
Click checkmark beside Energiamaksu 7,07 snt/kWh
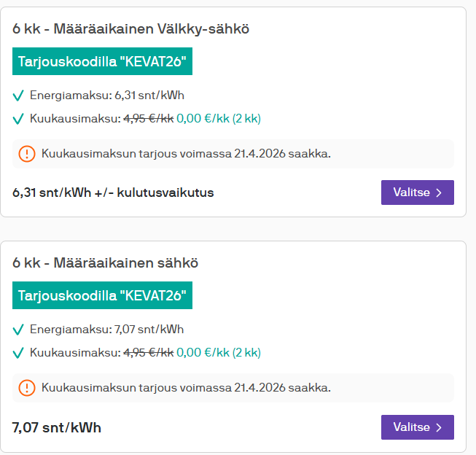coord(18,330)
